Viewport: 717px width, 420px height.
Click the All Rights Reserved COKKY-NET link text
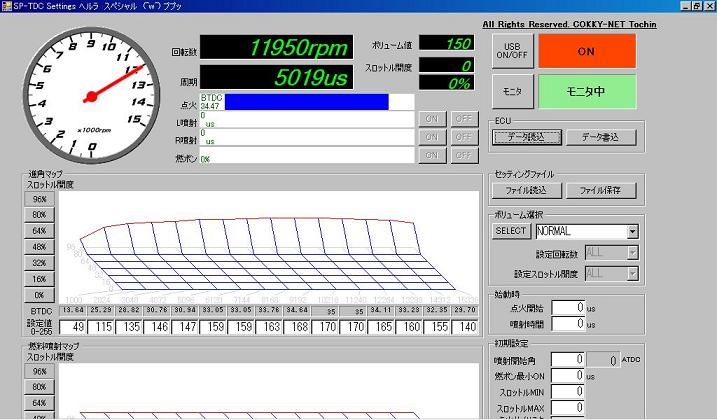tap(569, 24)
